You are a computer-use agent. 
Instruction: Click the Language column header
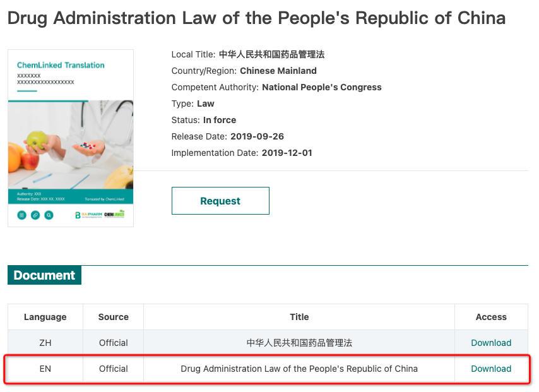45,317
